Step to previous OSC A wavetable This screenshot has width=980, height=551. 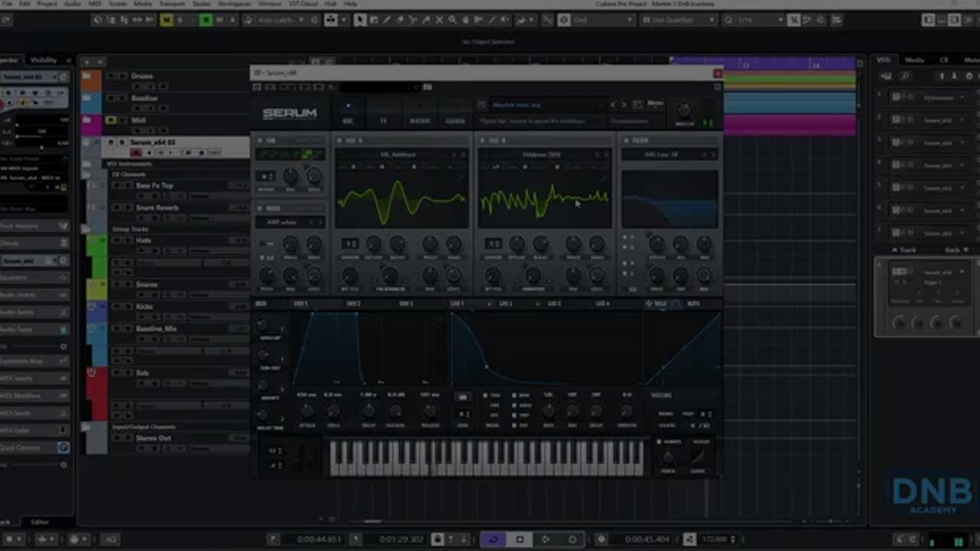(x=452, y=155)
